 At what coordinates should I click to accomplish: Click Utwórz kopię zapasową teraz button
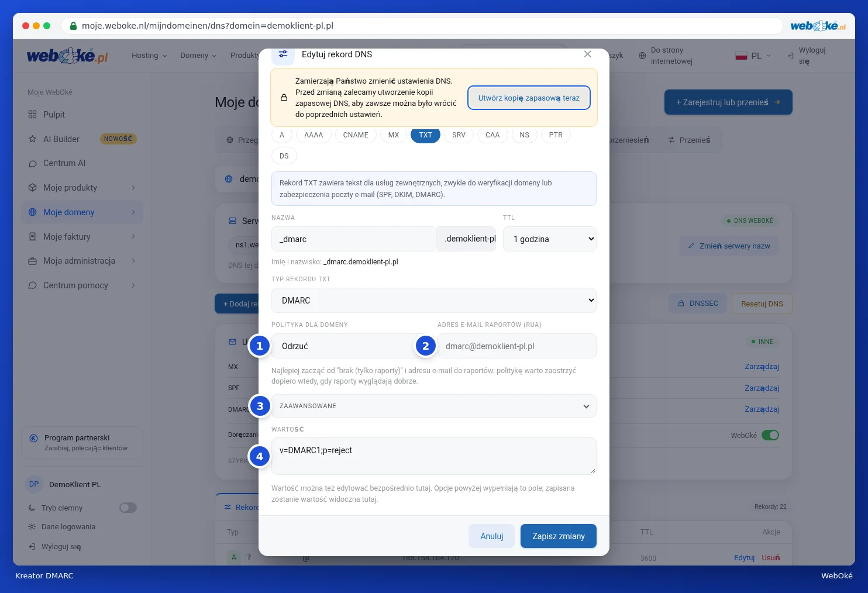[529, 98]
